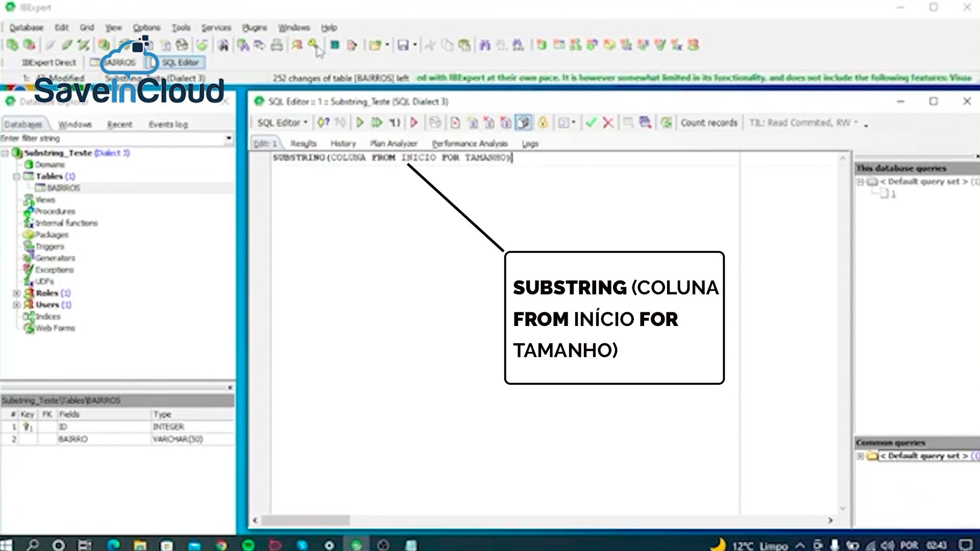Click the prepare query icon after double-arrow
The image size is (980, 551).
395,122
